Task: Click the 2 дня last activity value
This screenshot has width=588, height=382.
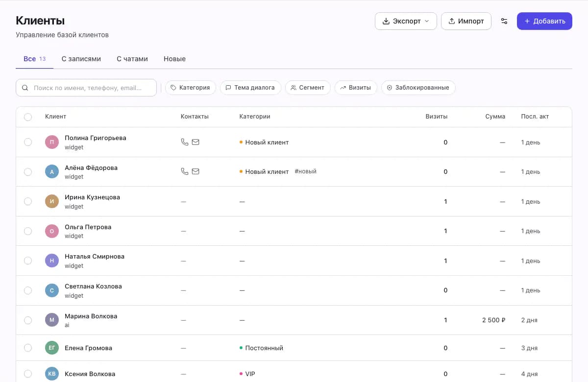Action: click(x=529, y=320)
